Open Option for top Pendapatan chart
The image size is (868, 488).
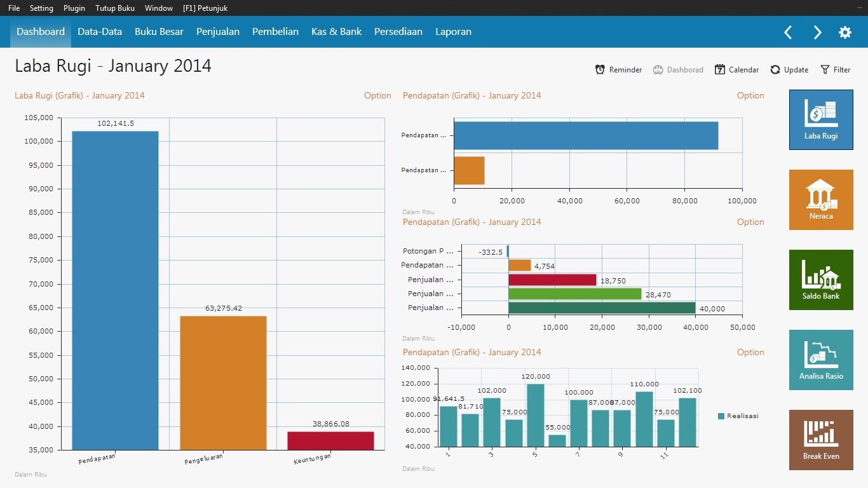[750, 95]
